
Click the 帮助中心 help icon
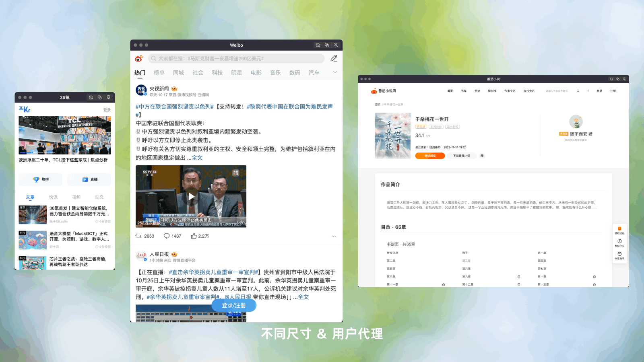[x=619, y=241]
